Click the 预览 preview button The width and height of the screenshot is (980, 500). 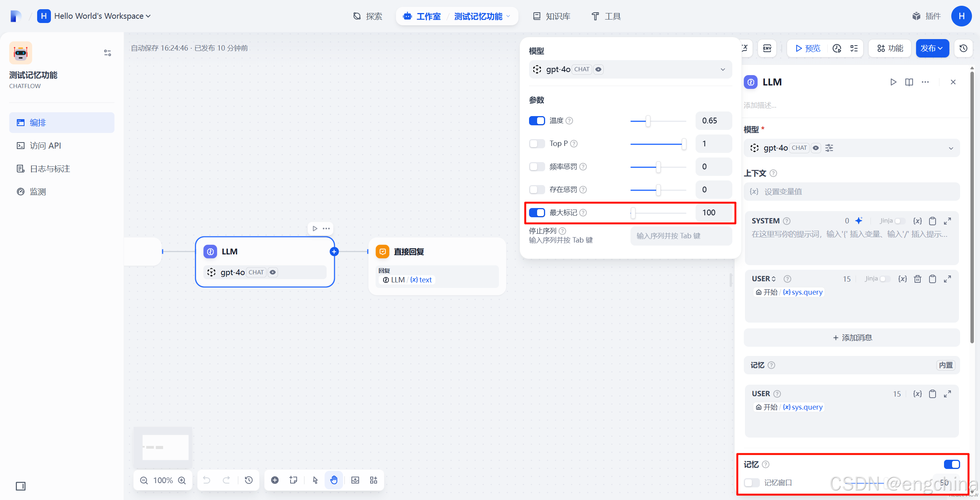[x=807, y=48]
